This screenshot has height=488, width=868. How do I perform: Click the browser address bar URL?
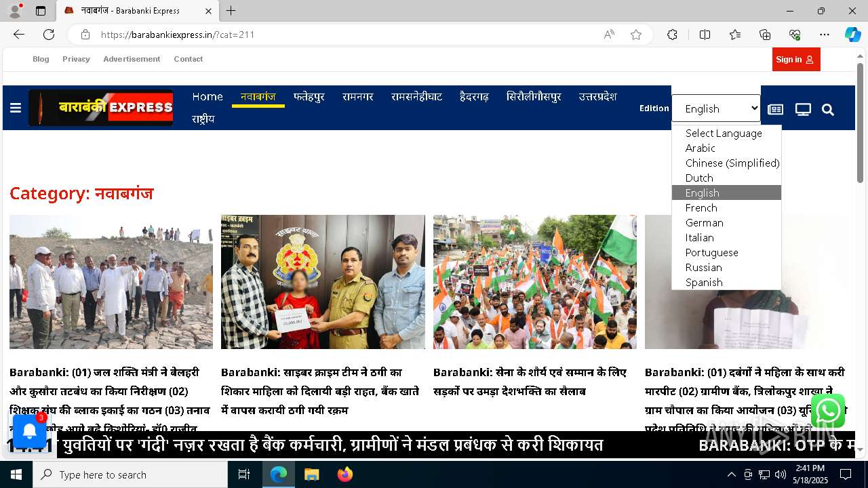178,35
